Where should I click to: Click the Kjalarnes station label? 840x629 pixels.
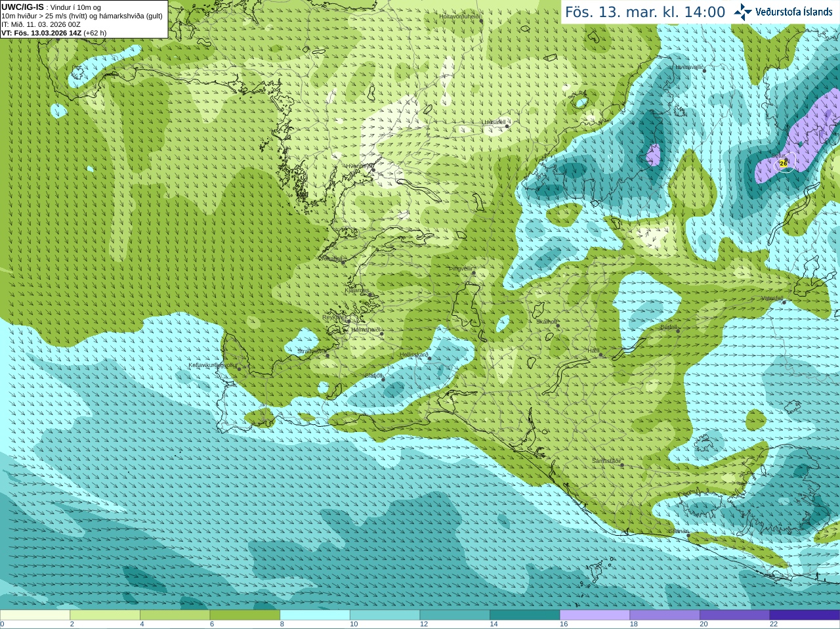[357, 290]
